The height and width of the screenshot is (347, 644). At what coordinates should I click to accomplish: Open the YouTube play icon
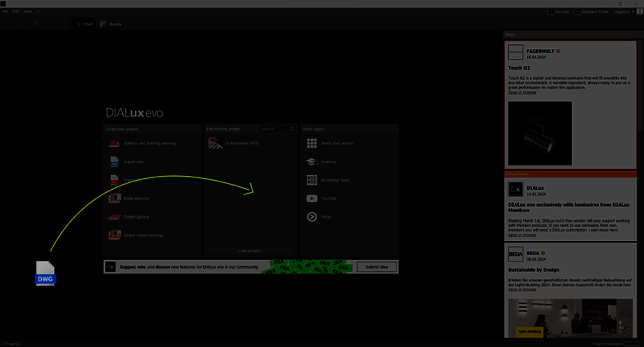point(312,198)
